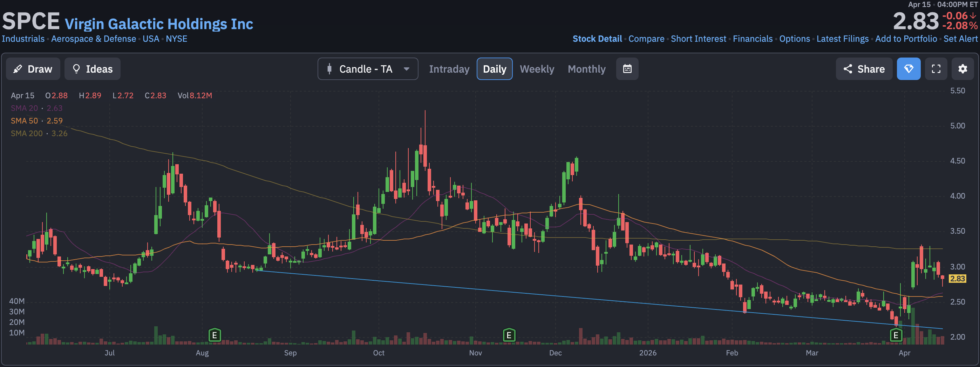Screen dimensions: 980x367
Task: Click Add to Portfolio link
Action: (906, 39)
